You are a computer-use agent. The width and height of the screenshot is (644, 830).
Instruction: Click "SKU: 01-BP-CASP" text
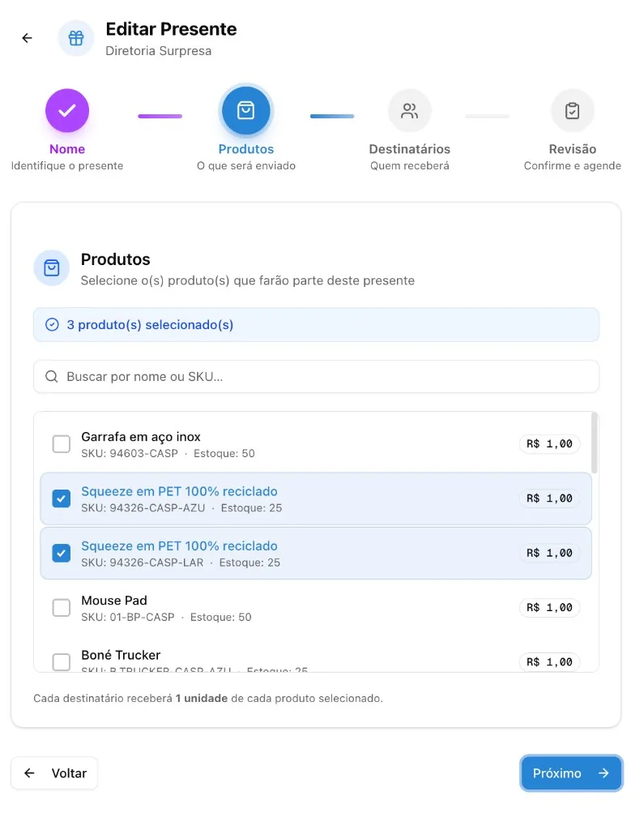coord(127,617)
